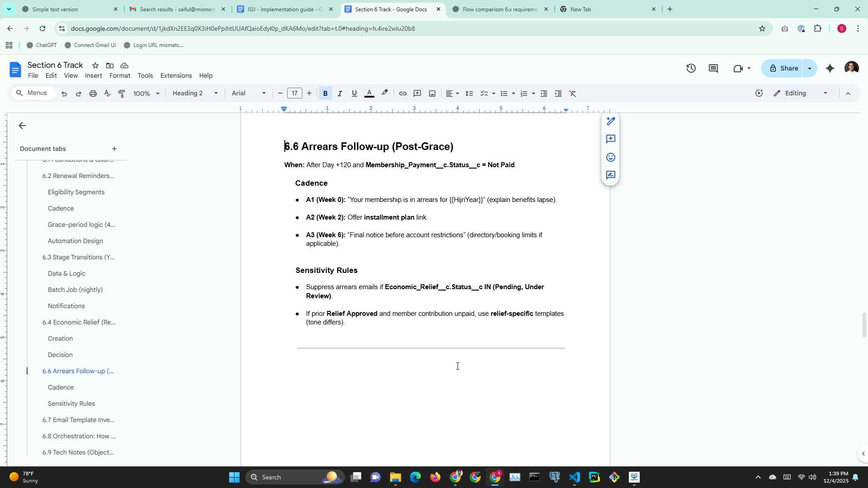Open version history clock icon

click(x=691, y=69)
